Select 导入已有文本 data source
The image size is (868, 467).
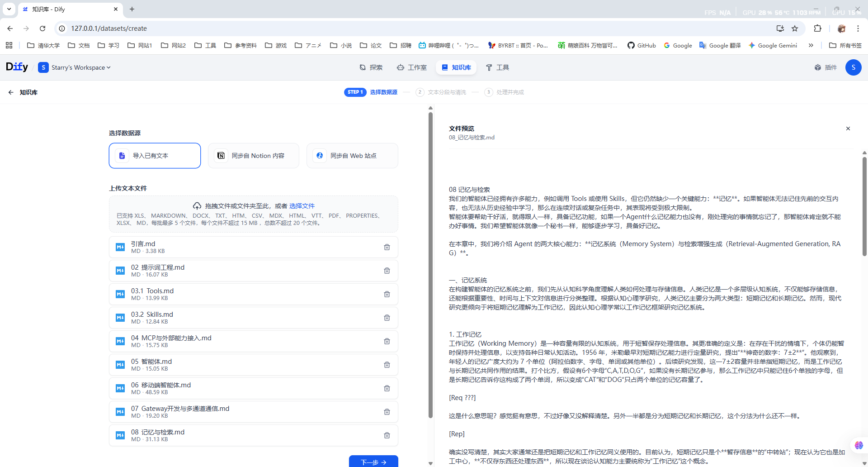pyautogui.click(x=155, y=156)
